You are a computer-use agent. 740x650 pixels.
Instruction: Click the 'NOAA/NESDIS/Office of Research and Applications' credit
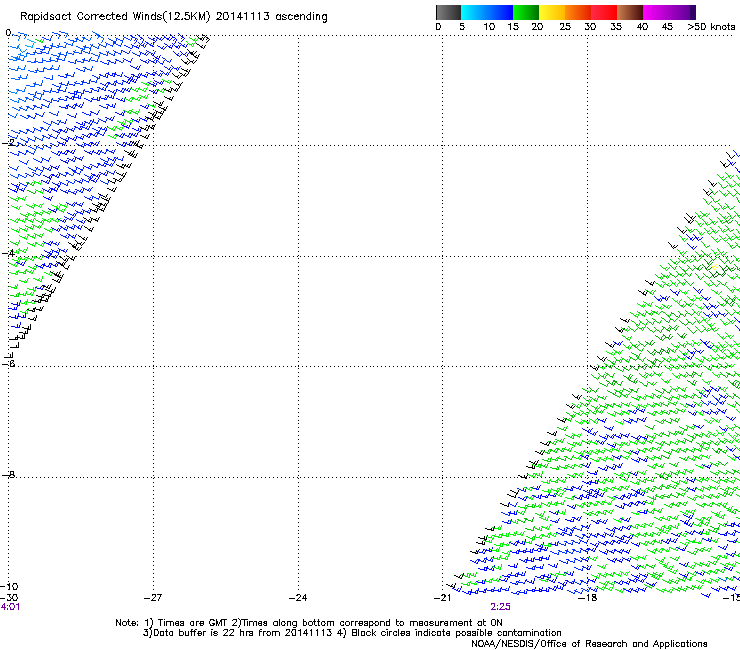pyautogui.click(x=589, y=644)
